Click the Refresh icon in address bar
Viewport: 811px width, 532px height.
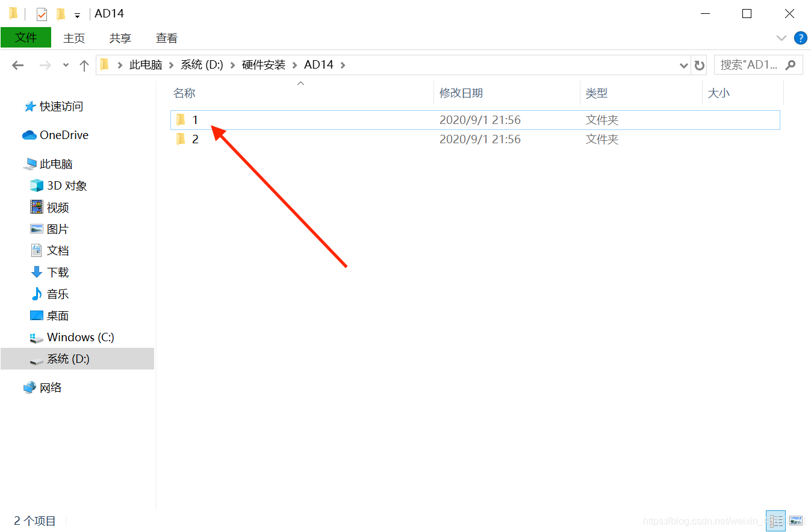tap(698, 64)
